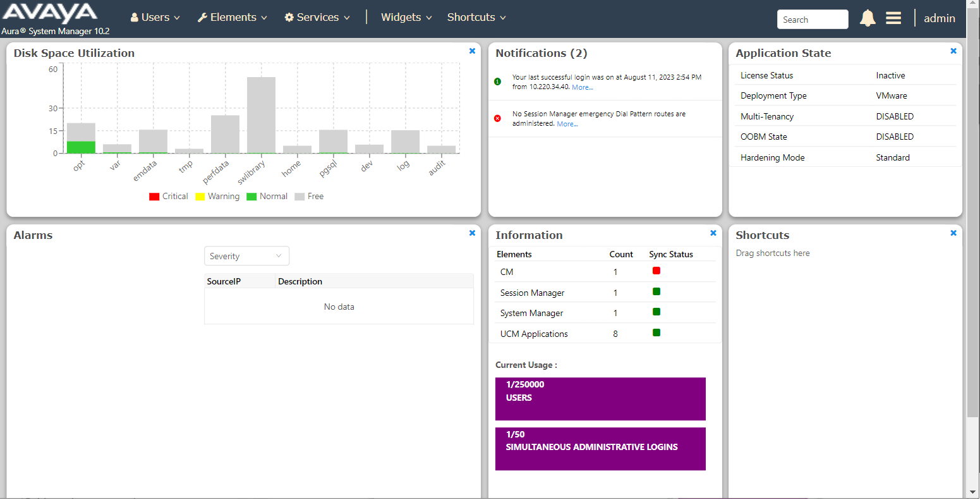
Task: Click the Notifications (2) heading
Action: pyautogui.click(x=541, y=53)
